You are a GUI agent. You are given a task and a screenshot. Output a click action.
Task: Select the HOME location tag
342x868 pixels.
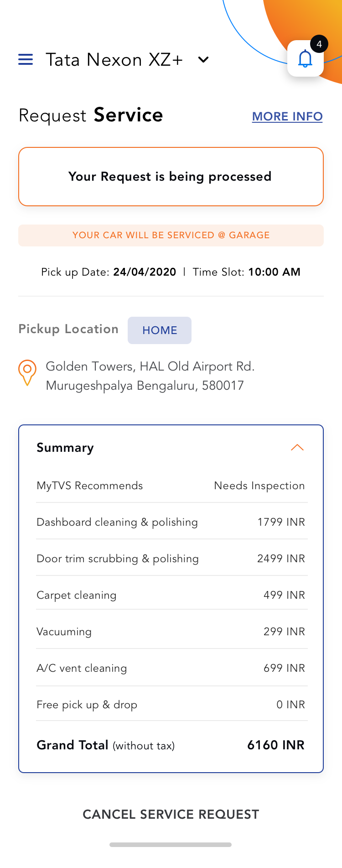(160, 330)
